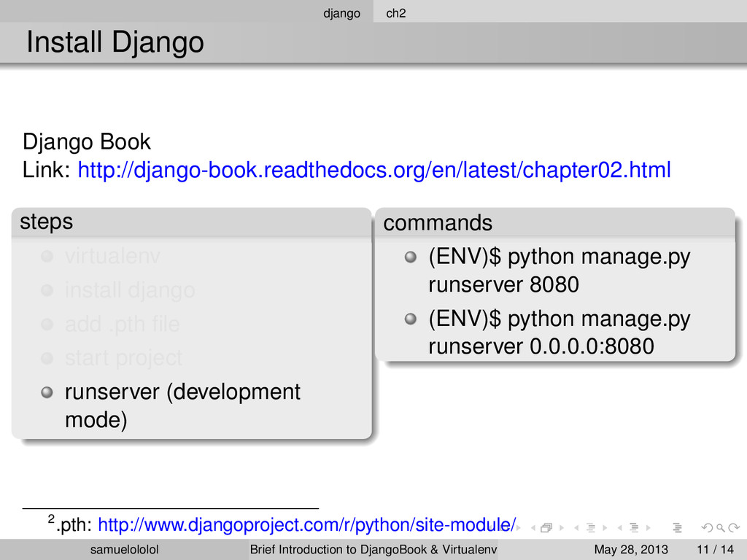747x560 pixels.
Task: Go to previous subsection via left arrow
Action: point(576,528)
